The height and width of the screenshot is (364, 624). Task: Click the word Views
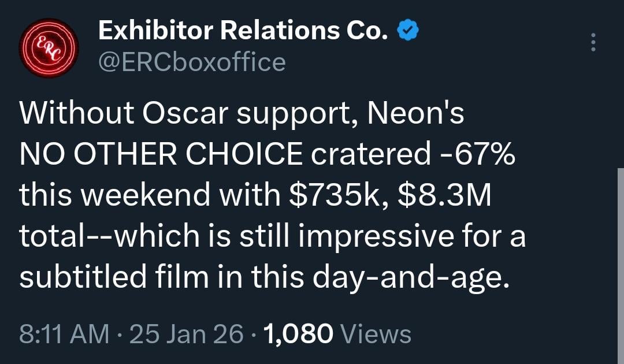[376, 334]
